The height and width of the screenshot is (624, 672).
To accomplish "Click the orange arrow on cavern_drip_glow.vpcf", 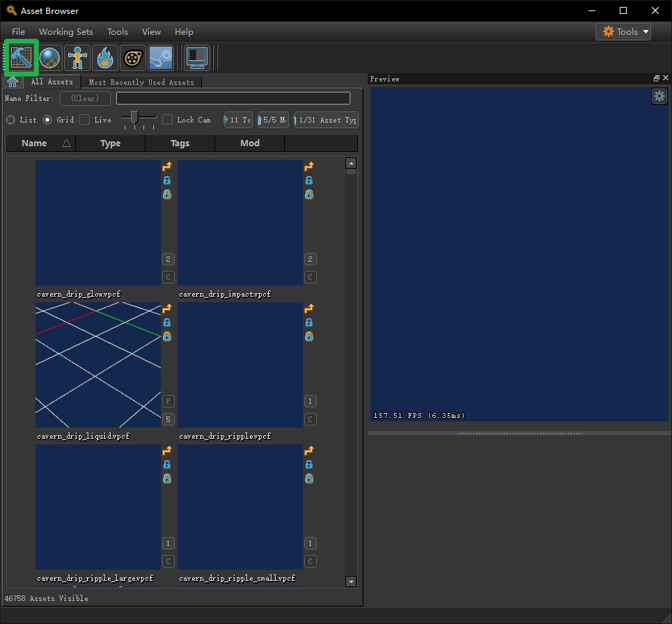I will [x=167, y=166].
